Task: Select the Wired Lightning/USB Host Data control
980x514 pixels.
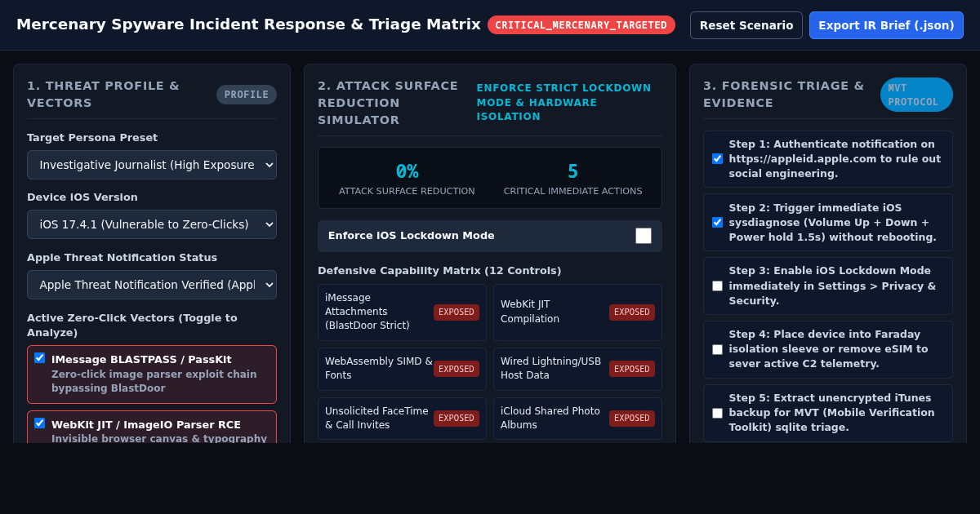Action: coord(577,369)
